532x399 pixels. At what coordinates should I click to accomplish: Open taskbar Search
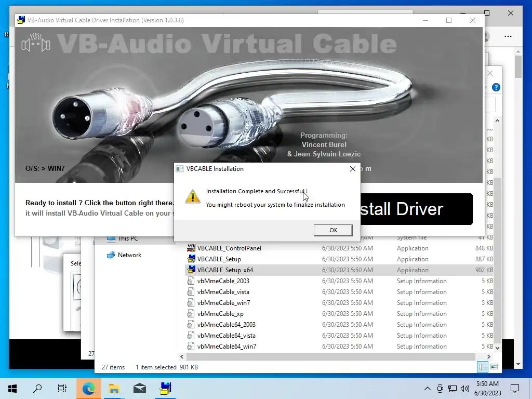click(37, 388)
